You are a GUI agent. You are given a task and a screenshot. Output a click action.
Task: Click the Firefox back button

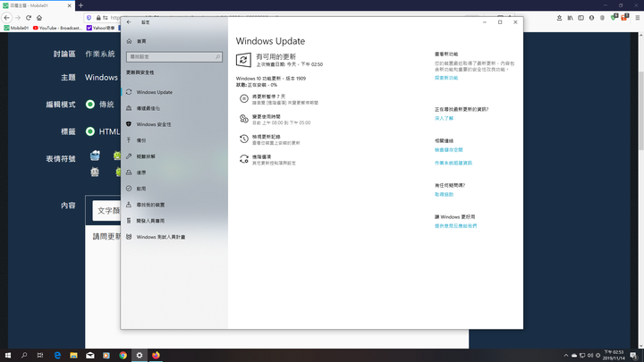(x=6, y=18)
